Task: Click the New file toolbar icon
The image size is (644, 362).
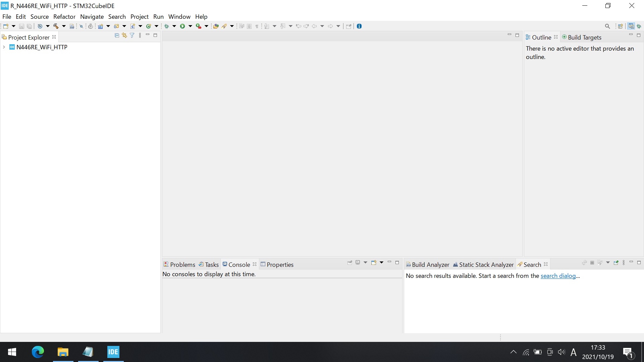Action: tap(6, 26)
